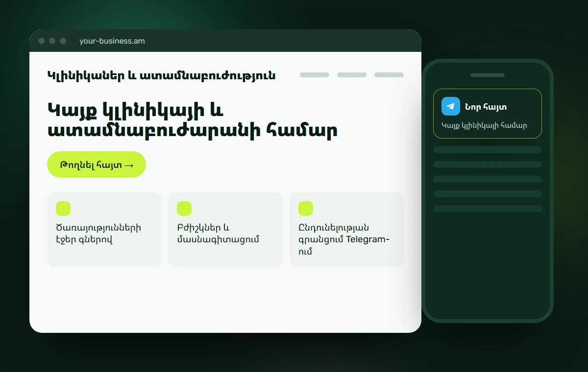The height and width of the screenshot is (372, 588).
Task: Open the Telegram icon in the phone notification
Action: (x=451, y=106)
